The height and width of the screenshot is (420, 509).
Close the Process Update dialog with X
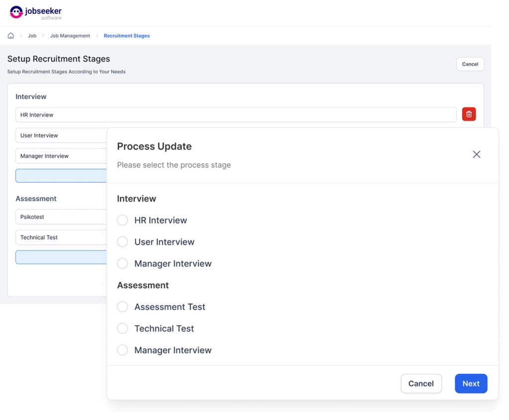[x=476, y=155]
